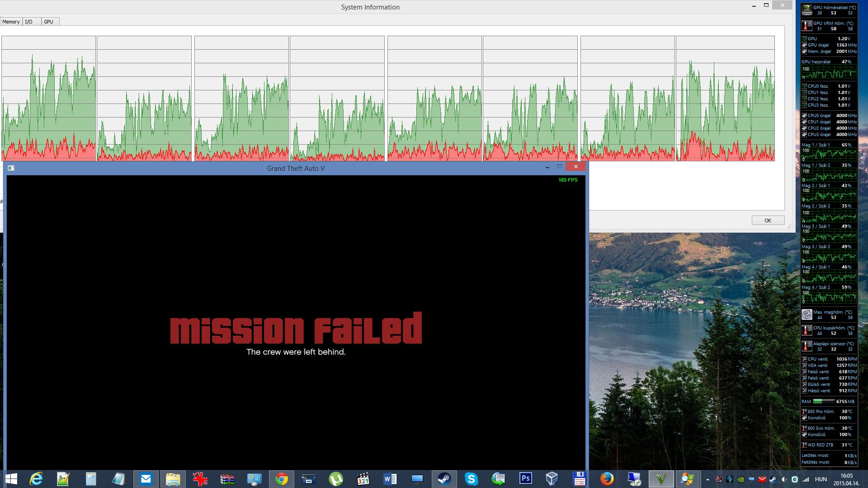868x488 pixels.
Task: Open the Windows Start button
Action: pyautogui.click(x=11, y=479)
